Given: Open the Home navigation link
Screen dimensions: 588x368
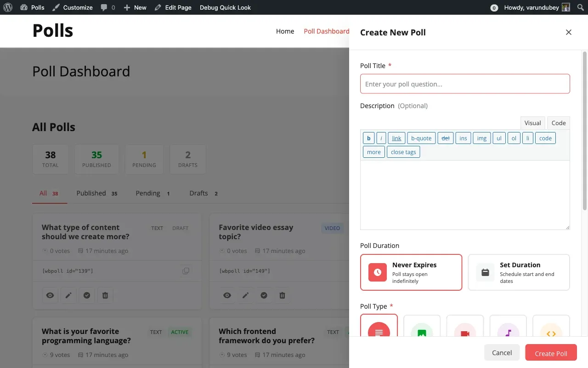Looking at the screenshot, I should coord(285,31).
